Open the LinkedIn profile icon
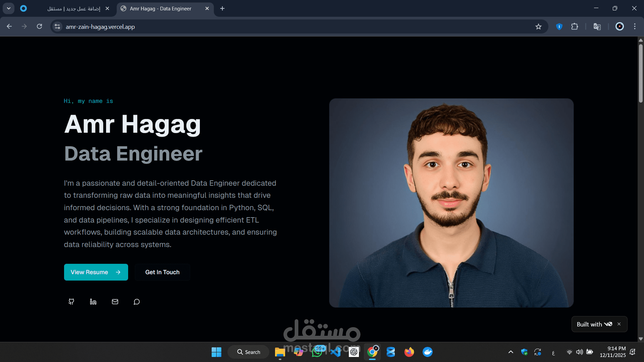This screenshot has width=644, height=362. pos(93,302)
